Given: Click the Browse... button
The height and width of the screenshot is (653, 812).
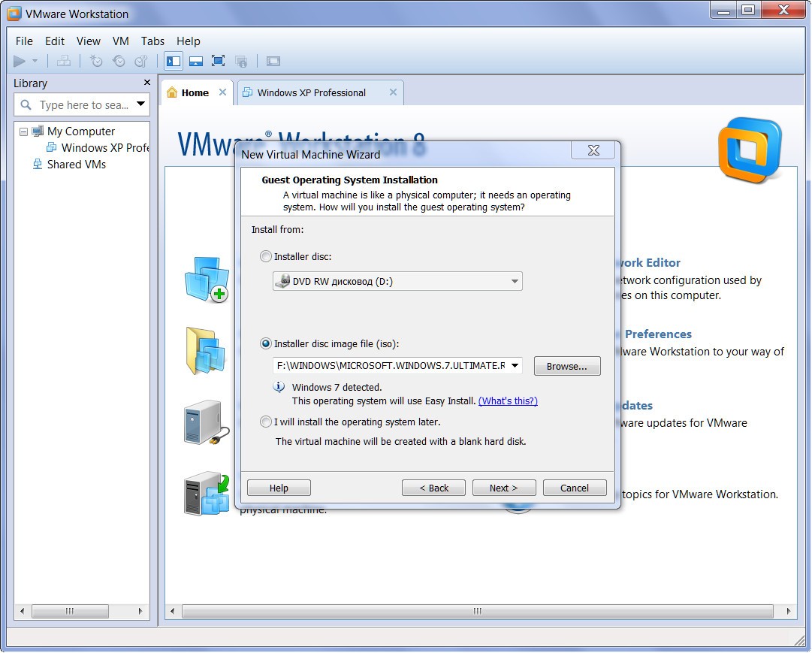Looking at the screenshot, I should [567, 366].
